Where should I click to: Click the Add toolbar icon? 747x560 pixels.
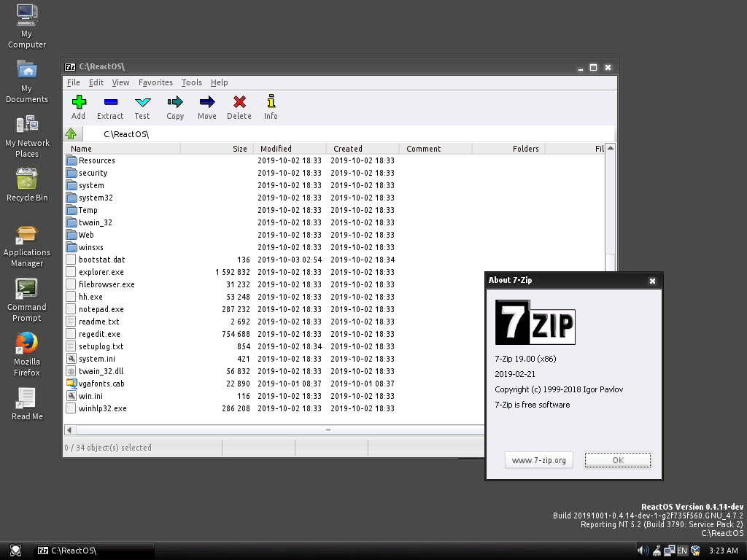pyautogui.click(x=79, y=102)
